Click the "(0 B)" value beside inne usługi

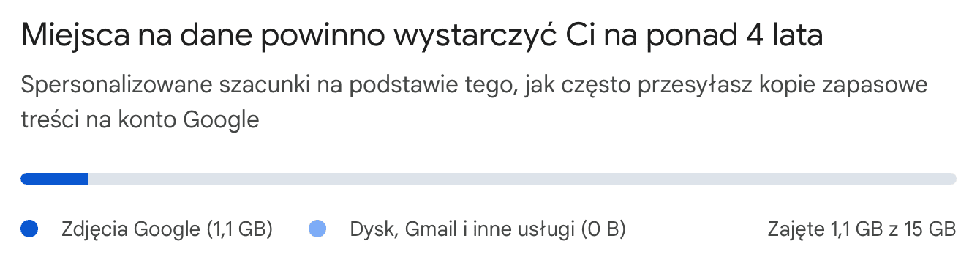coord(603,229)
